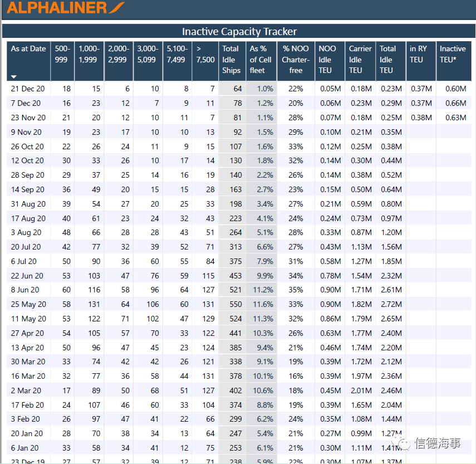Click the 0.38M in RY TEU value
Screen dimensions: 476x464
point(421,118)
